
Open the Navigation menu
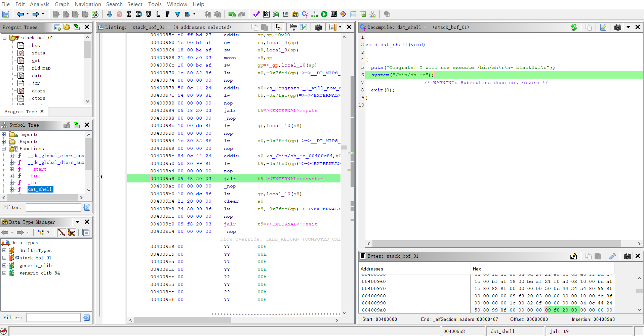click(88, 4)
